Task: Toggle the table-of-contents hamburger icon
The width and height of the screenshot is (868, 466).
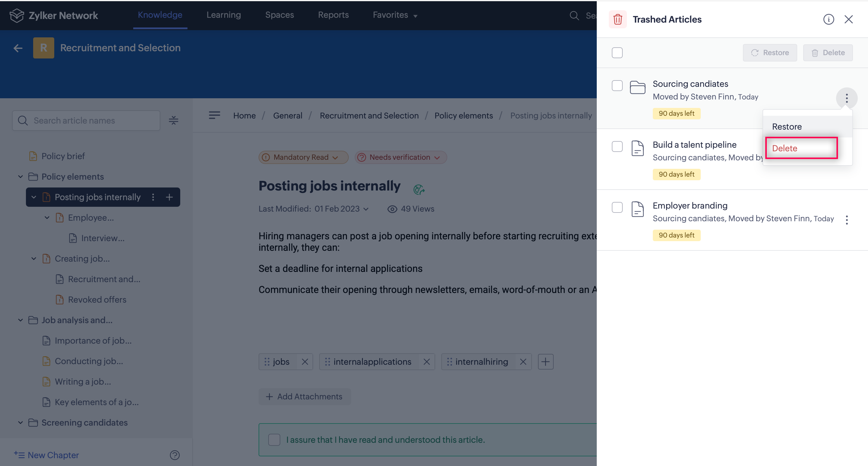Action: coord(214,115)
